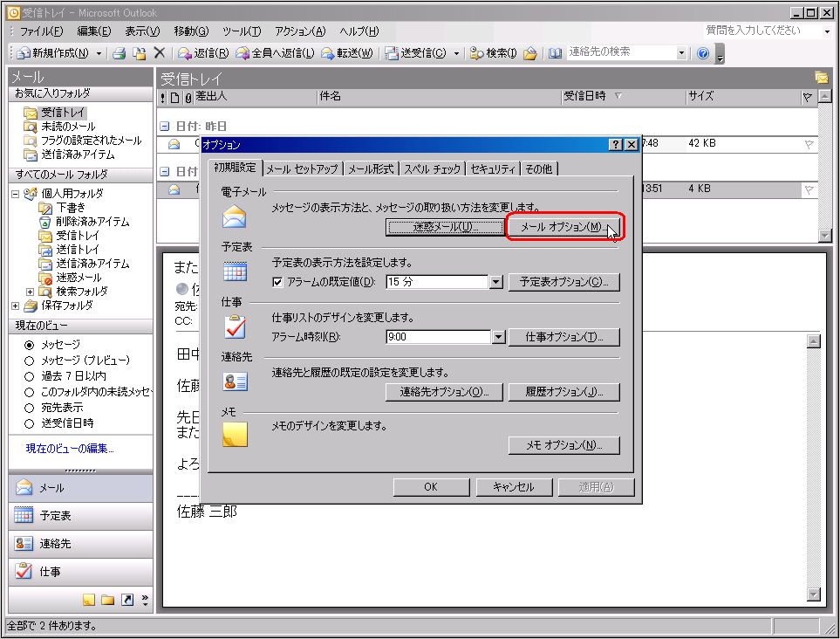Click the notes icon in navigation bottom bar
Screen dimensions: 840x639
[x=89, y=600]
